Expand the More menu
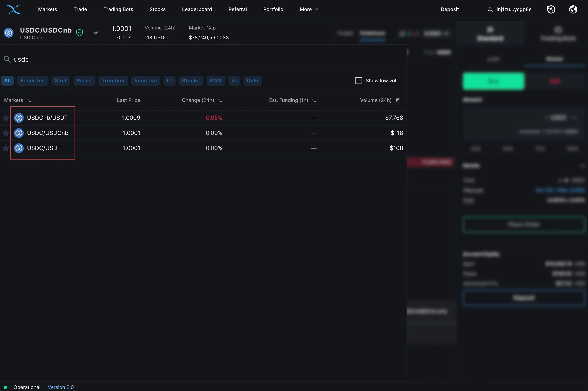 (309, 9)
